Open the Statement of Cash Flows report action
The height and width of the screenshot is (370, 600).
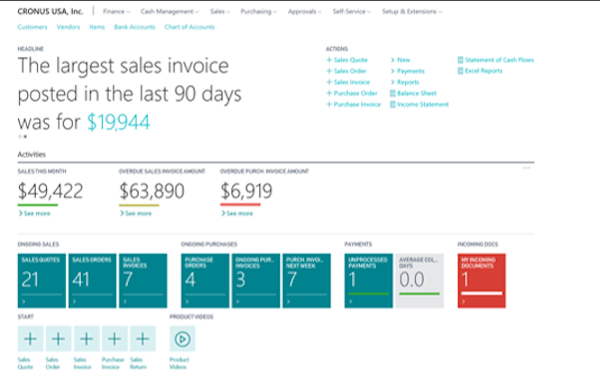496,60
